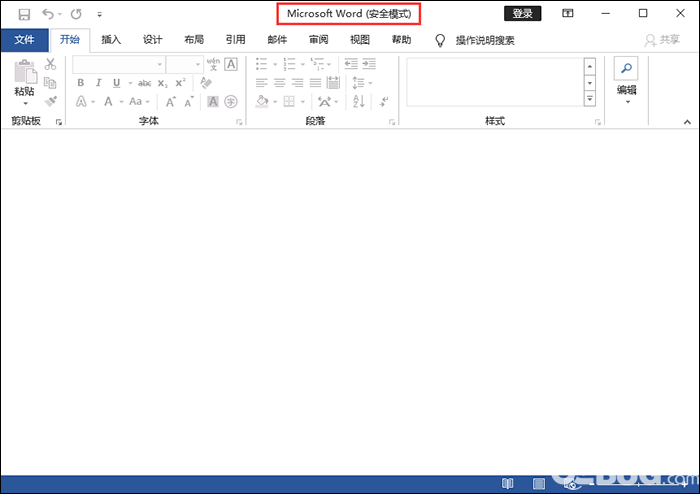This screenshot has height=494, width=700.
Task: Click the Increase Indent icon
Action: pos(369,64)
